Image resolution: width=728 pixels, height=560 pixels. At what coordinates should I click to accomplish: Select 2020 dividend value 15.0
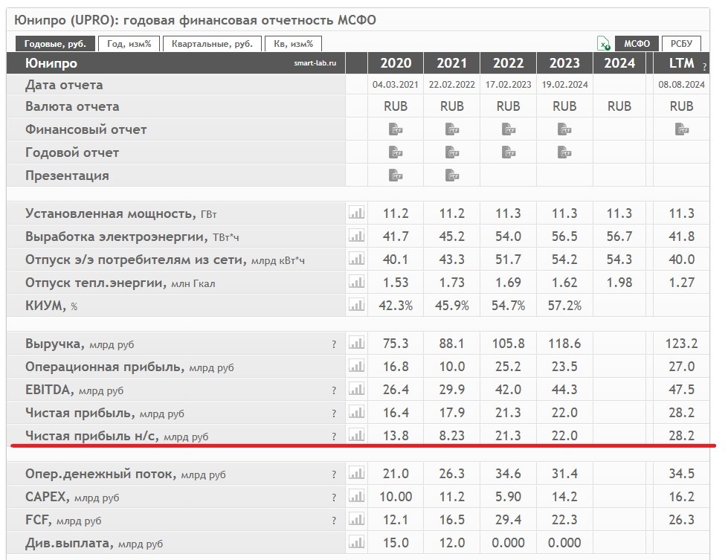396,543
